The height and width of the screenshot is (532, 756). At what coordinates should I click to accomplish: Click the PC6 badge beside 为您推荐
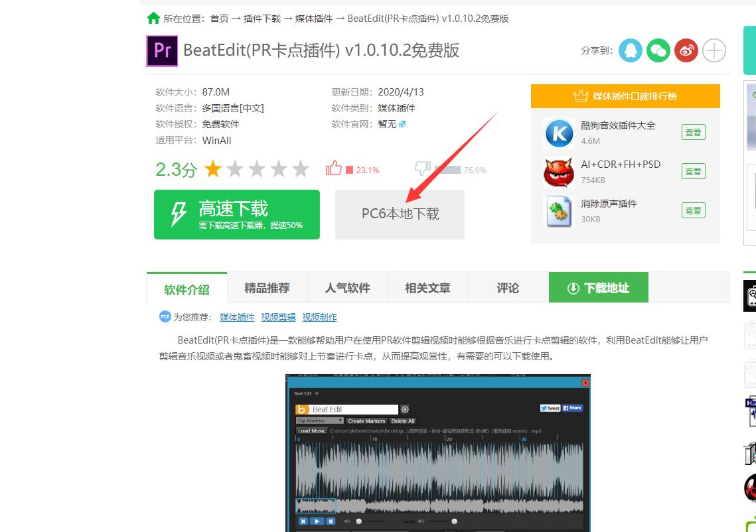pos(165,316)
